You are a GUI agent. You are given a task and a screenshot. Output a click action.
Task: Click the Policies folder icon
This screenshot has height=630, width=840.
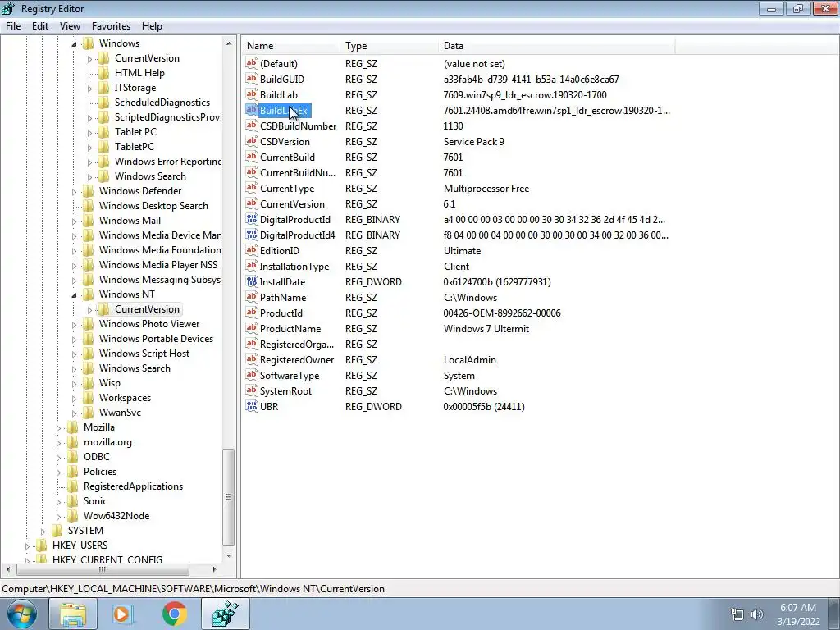(x=73, y=472)
